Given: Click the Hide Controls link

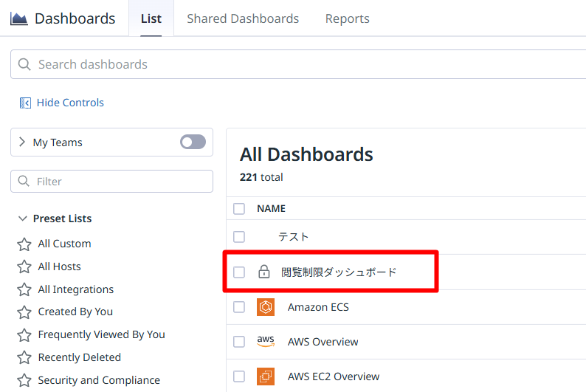Looking at the screenshot, I should tap(70, 103).
